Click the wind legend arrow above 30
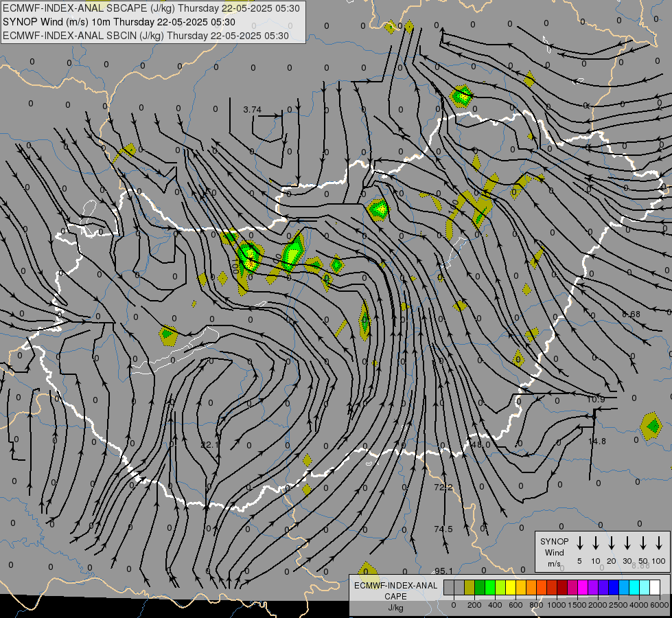 (x=627, y=543)
